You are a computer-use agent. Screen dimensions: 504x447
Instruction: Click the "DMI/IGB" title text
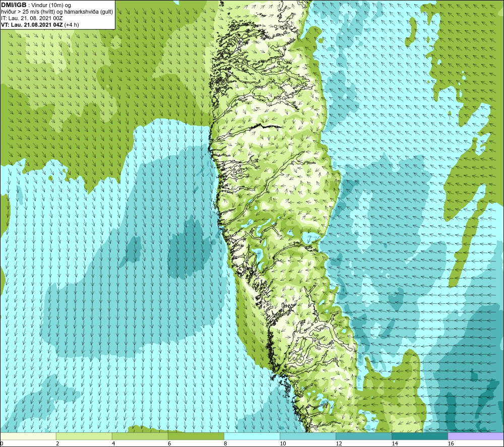[x=14, y=5]
